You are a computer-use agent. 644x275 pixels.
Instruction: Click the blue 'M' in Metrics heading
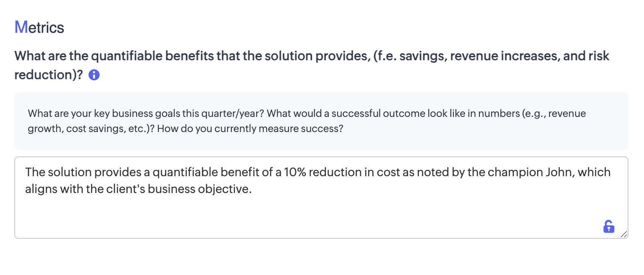pyautogui.click(x=21, y=28)
